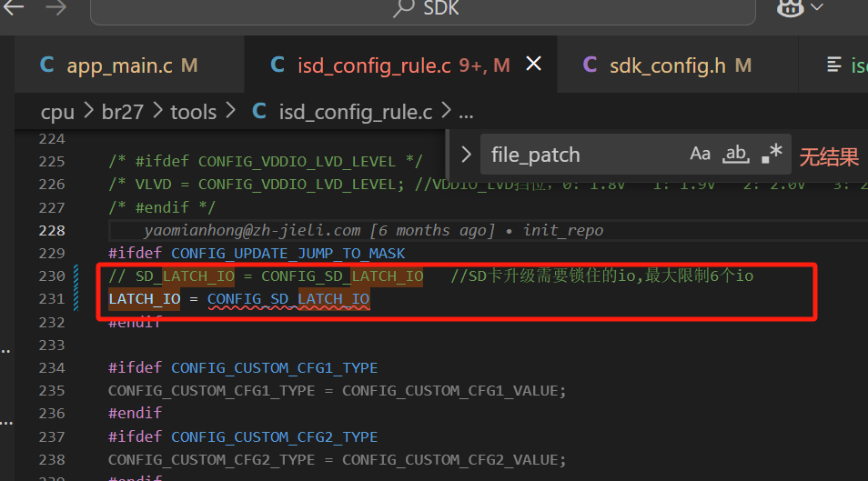Viewport: 868px width, 481px height.
Task: Toggle Match Whole Word in find widget
Action: (736, 154)
